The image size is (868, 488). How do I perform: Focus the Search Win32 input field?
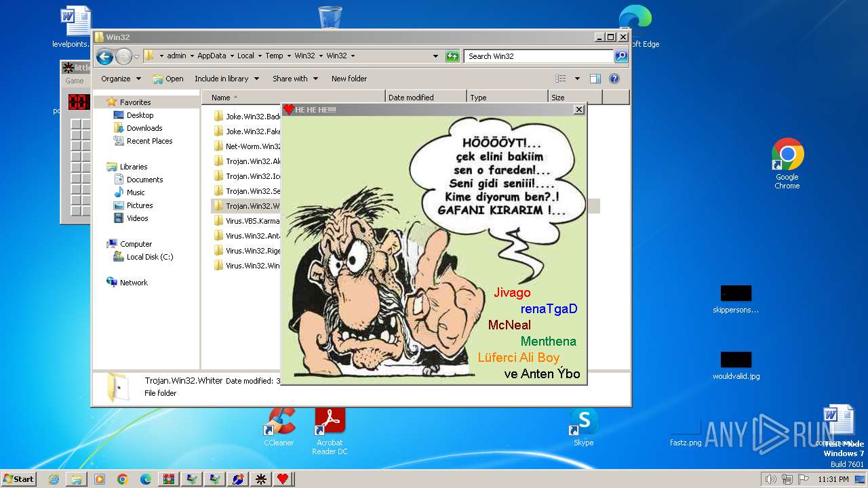pyautogui.click(x=539, y=56)
